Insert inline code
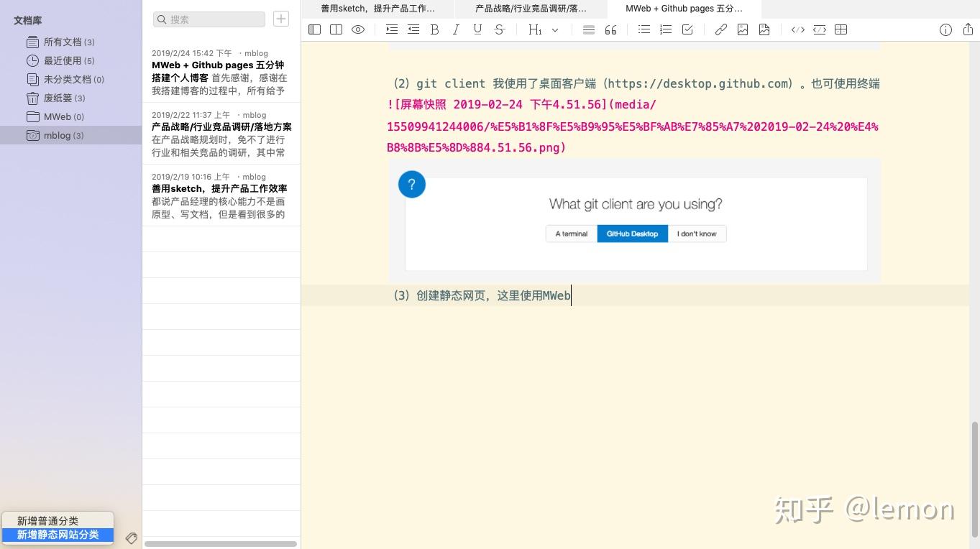This screenshot has width=980, height=549. coord(798,29)
